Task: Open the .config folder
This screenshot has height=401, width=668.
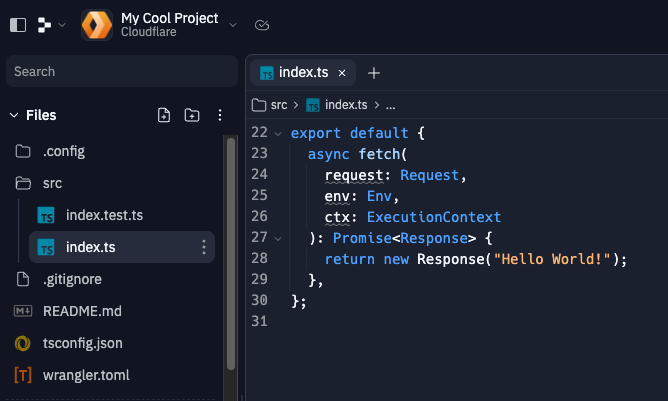Action: tap(63, 152)
